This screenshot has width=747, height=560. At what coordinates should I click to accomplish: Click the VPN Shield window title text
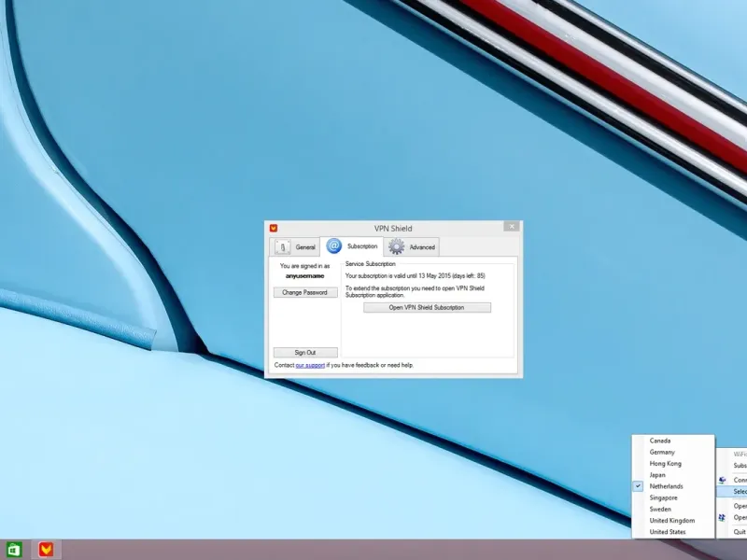pos(393,229)
